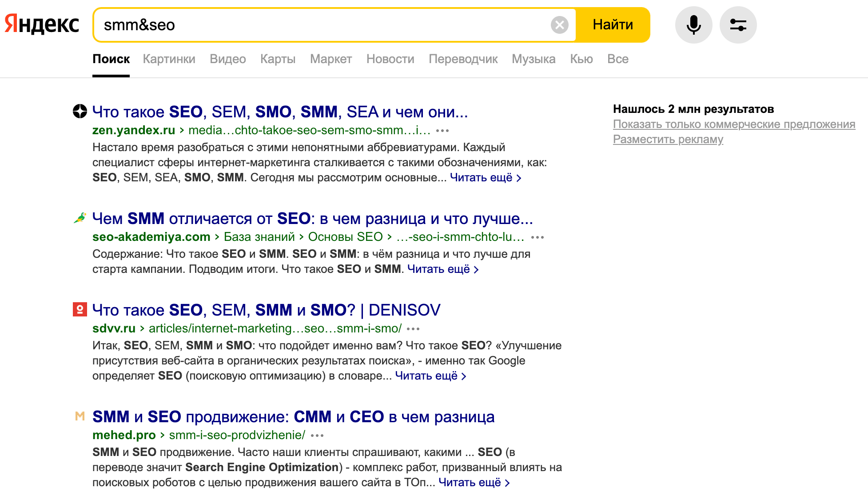Open the Новости tab

[x=390, y=59]
